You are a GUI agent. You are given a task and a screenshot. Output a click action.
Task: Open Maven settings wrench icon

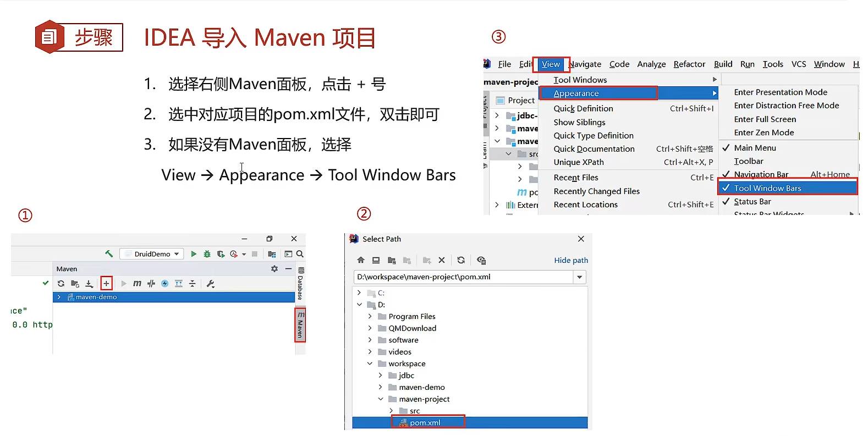tap(210, 284)
